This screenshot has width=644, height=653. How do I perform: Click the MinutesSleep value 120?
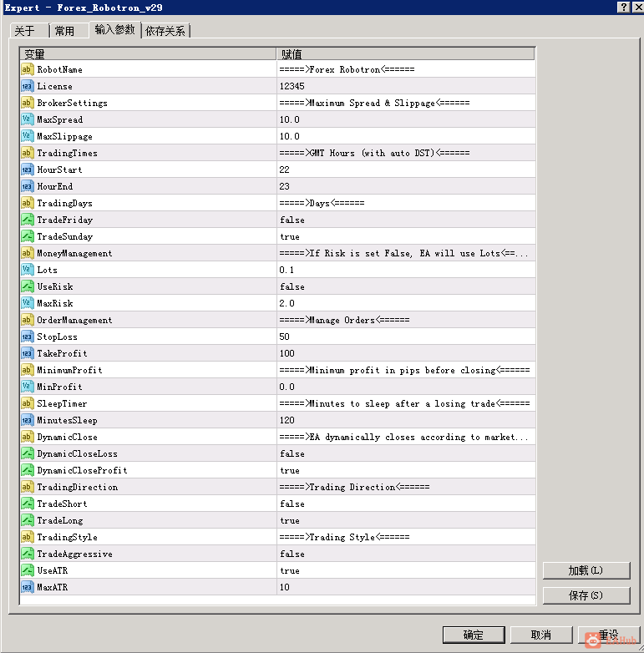[287, 420]
